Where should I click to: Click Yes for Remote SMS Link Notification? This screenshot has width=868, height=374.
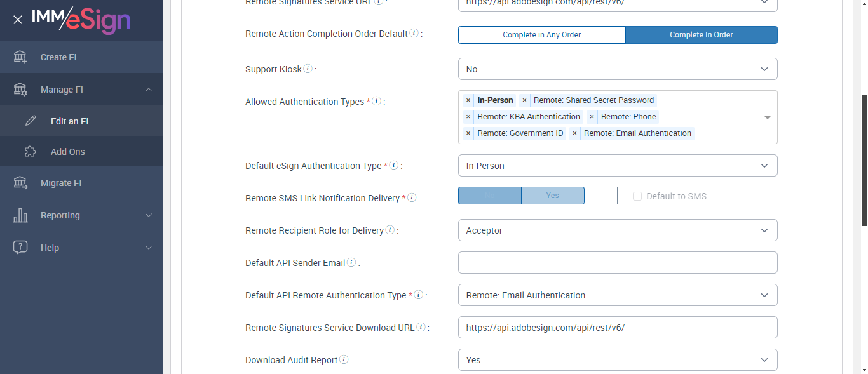pyautogui.click(x=552, y=196)
